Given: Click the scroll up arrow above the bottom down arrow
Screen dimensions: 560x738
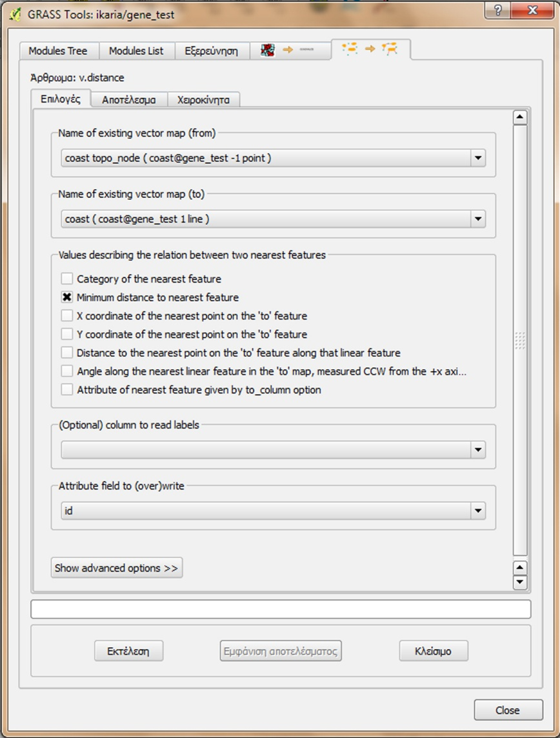Looking at the screenshot, I should (x=520, y=568).
